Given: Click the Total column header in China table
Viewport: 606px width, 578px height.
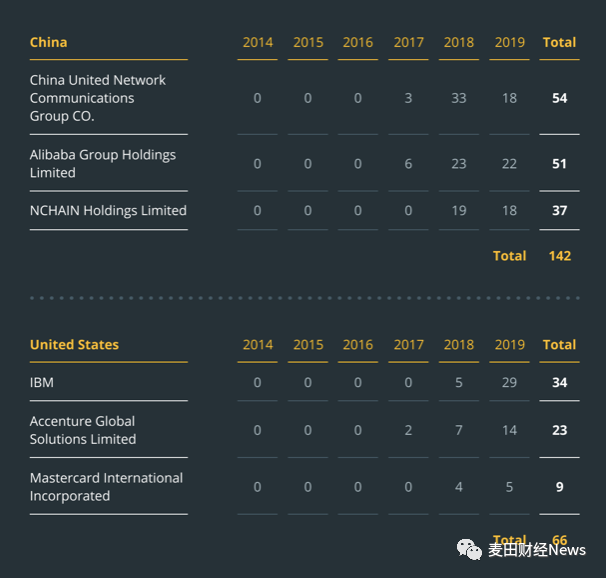Looking at the screenshot, I should click(x=559, y=42).
